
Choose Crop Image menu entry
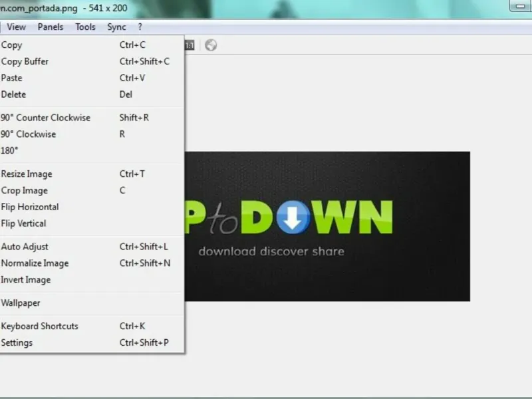click(92, 190)
